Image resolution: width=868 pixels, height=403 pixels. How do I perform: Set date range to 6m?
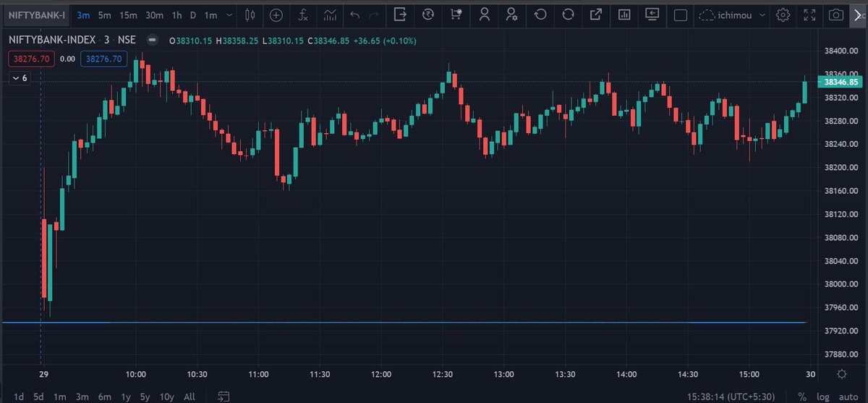coord(105,396)
